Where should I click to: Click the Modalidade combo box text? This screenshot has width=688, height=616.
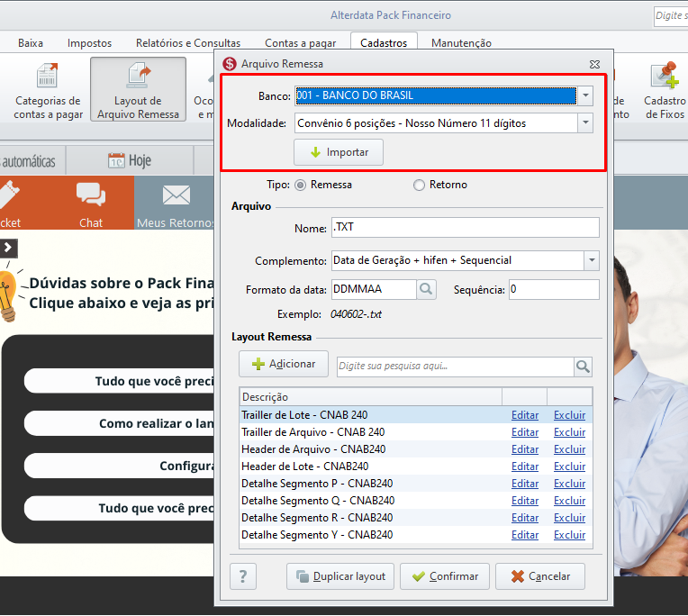tap(412, 123)
